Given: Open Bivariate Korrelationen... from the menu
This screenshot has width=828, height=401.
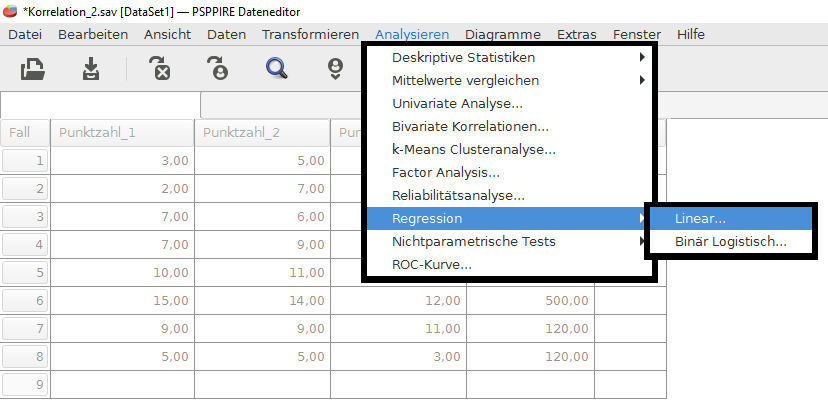Looking at the screenshot, I should [470, 127].
